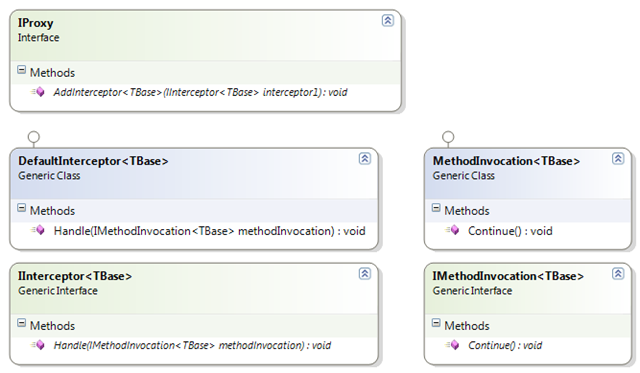Toggle Methods section minus in DefaultInterceptor
Screen dimensions: 640x373
tap(22, 208)
